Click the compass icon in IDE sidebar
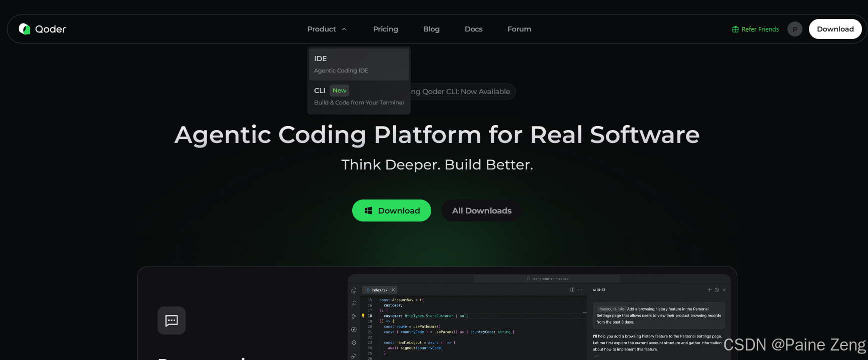Image resolution: width=868 pixels, height=360 pixels. (x=354, y=329)
